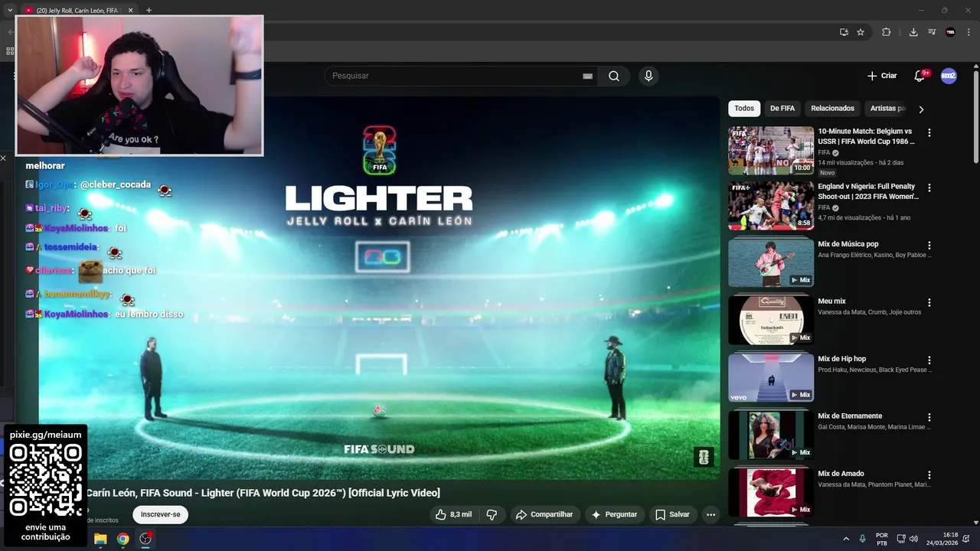The width and height of the screenshot is (980, 551).
Task: Select the Relacionados filter chip
Action: 832,109
